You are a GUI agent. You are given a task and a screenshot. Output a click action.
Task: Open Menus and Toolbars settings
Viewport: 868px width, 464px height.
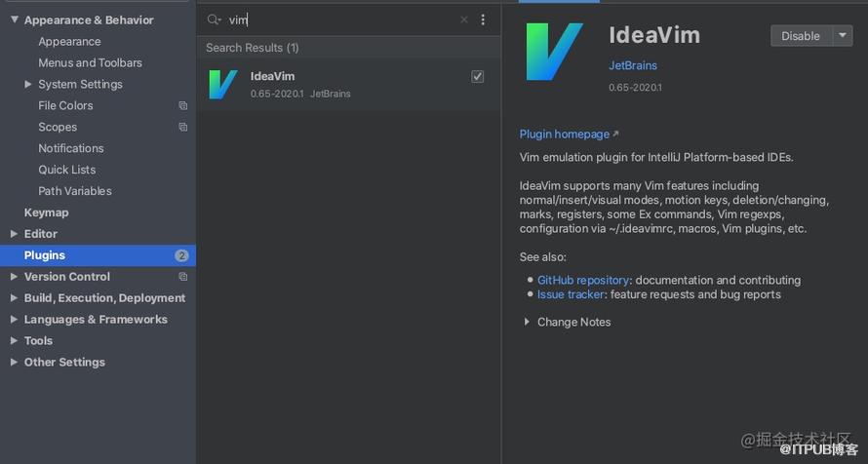pyautogui.click(x=91, y=63)
